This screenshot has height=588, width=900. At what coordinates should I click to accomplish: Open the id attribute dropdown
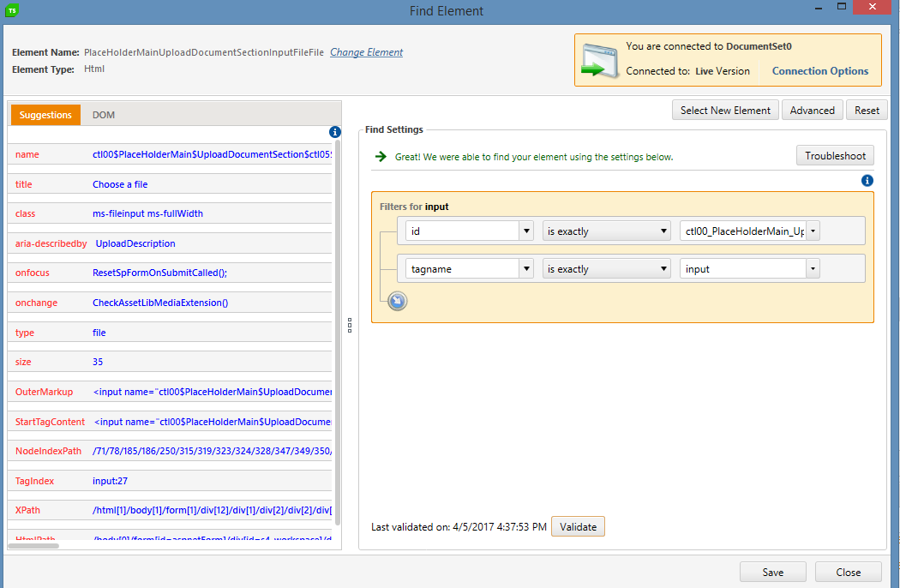(525, 231)
